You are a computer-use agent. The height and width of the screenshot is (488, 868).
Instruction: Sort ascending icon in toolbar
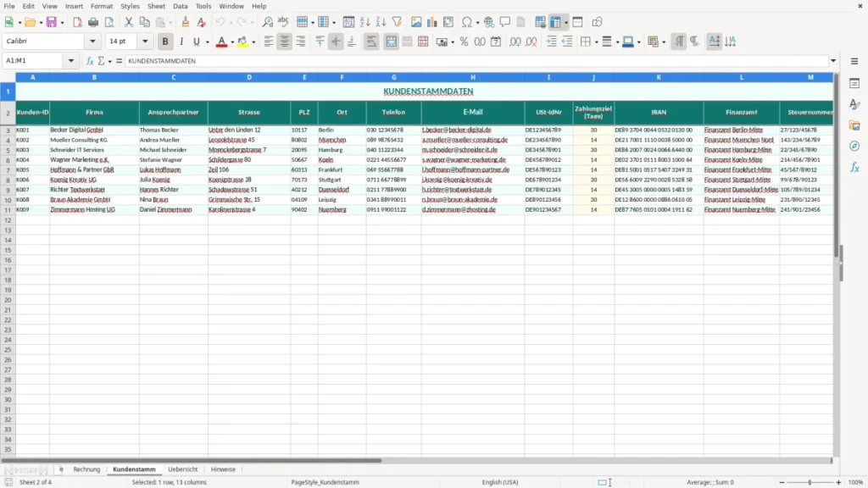pyautogui.click(x=364, y=22)
